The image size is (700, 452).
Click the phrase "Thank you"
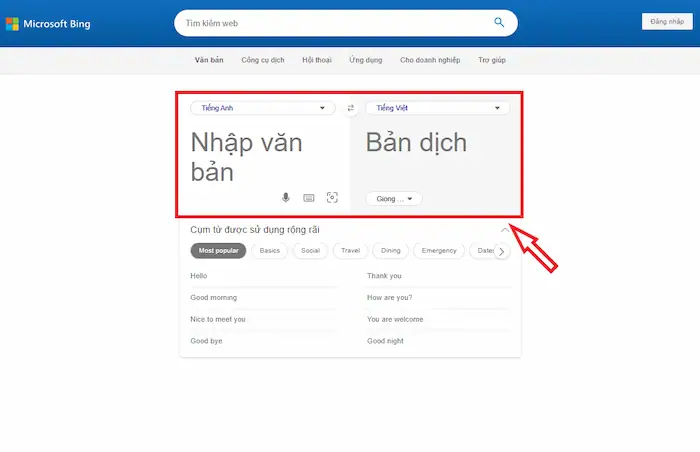[384, 276]
